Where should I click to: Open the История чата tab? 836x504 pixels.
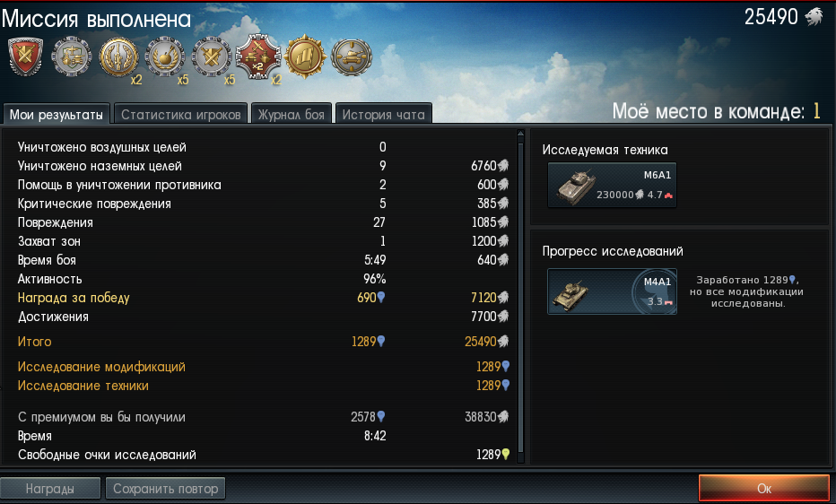click(x=383, y=114)
